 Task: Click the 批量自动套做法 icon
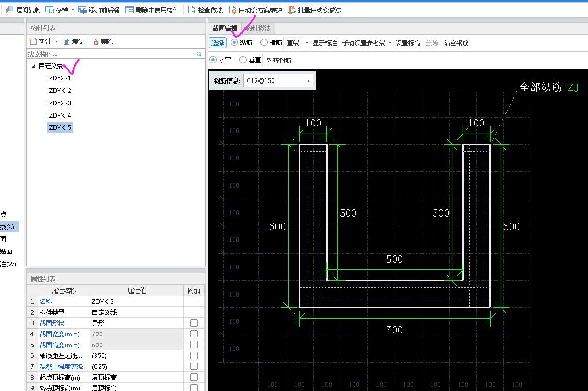[x=292, y=10]
